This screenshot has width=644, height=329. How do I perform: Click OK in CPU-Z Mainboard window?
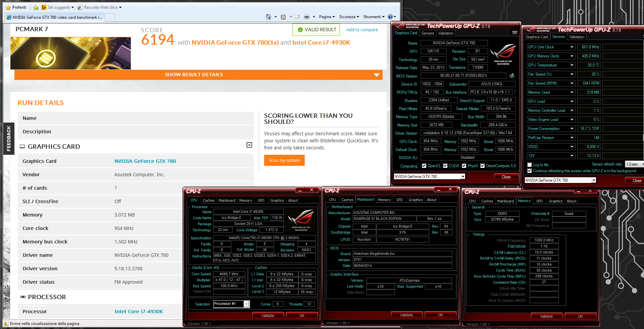(x=440, y=315)
